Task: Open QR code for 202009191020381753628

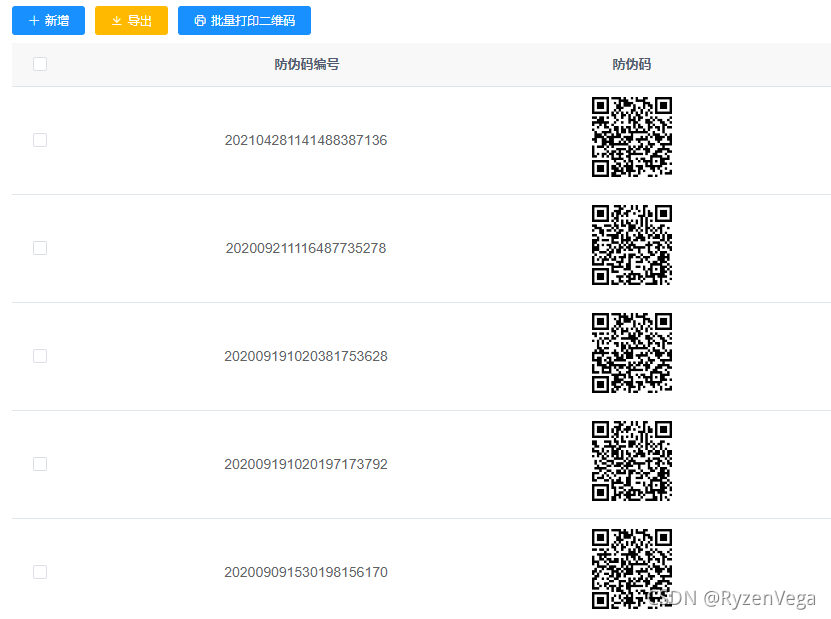Action: pyautogui.click(x=632, y=353)
